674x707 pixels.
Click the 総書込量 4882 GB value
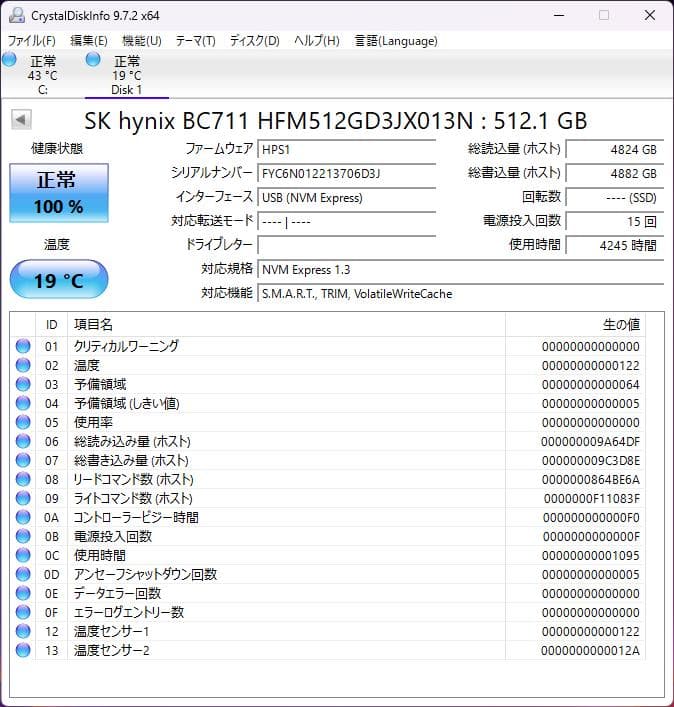tap(615, 174)
